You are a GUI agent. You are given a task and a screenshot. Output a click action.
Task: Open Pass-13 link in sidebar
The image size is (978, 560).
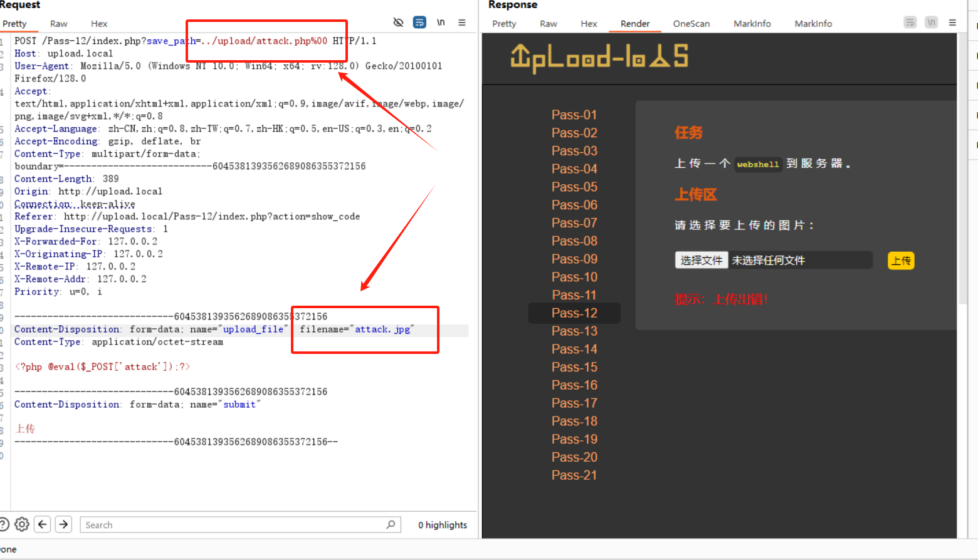click(574, 331)
